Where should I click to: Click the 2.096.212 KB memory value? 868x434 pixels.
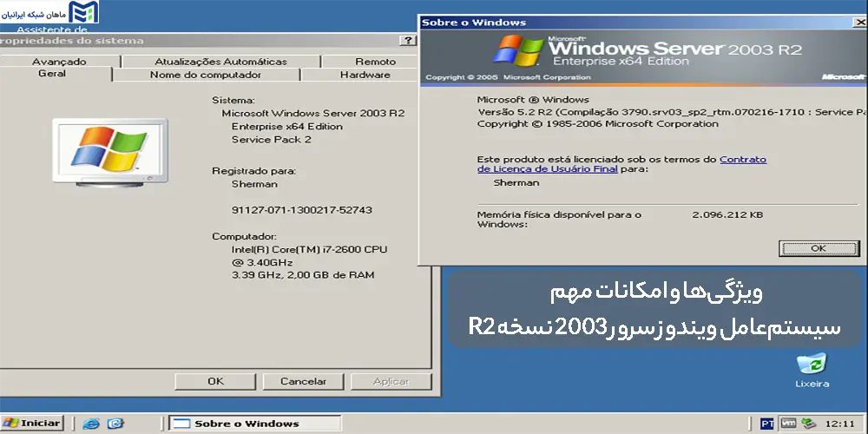pos(727,214)
